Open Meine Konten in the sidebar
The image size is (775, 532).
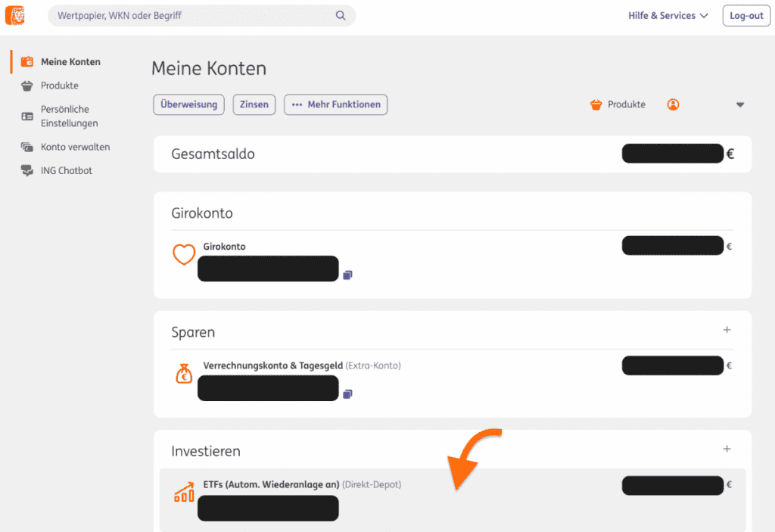[70, 62]
